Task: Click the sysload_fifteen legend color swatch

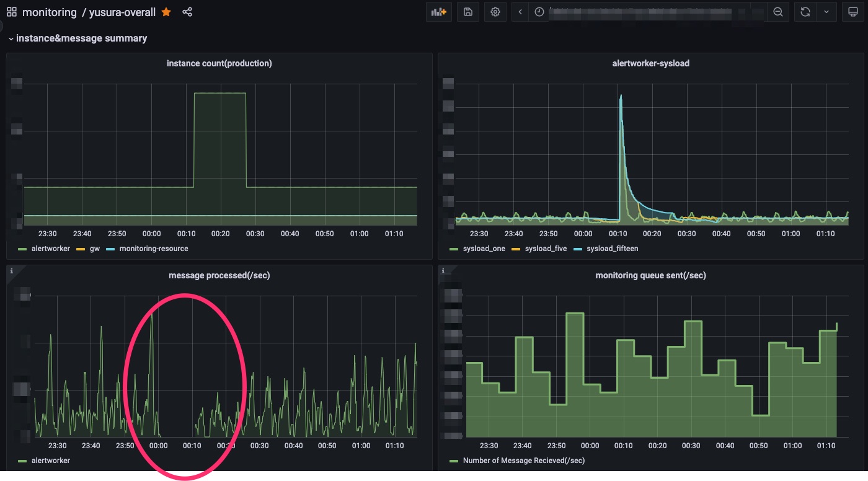Action: [578, 249]
